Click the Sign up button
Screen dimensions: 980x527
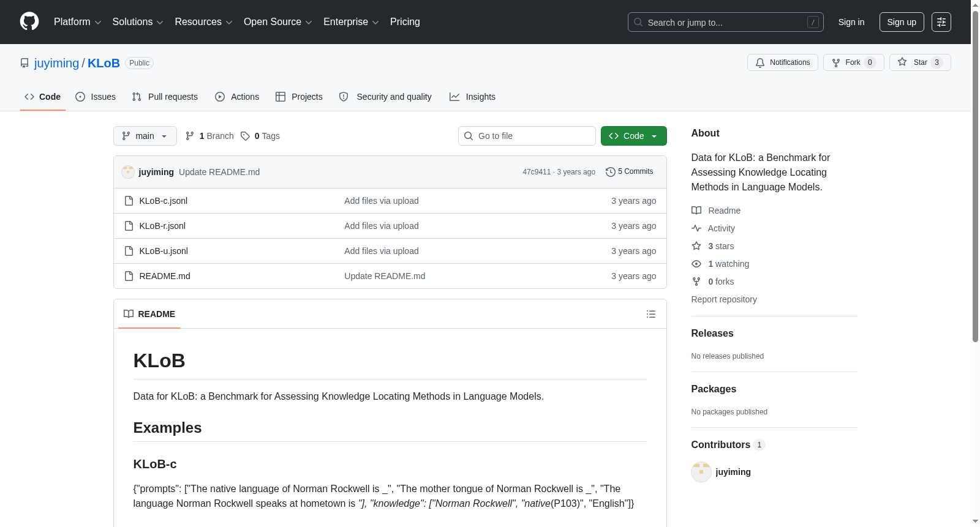point(902,22)
